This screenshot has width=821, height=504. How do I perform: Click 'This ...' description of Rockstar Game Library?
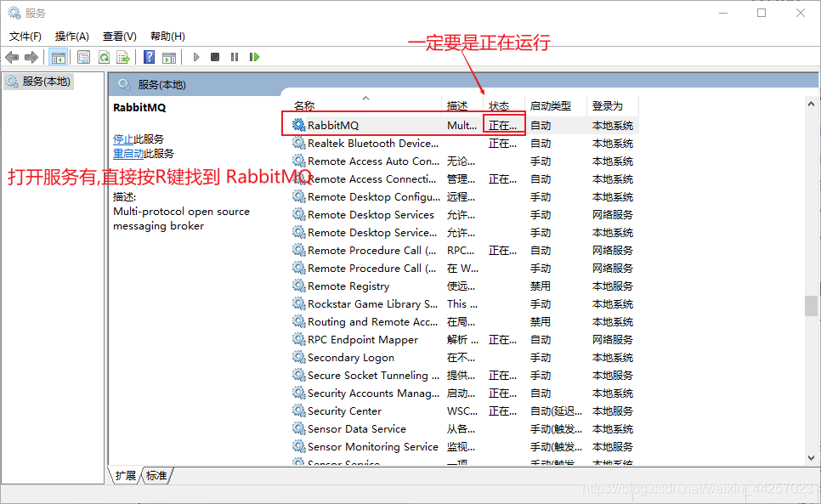tap(461, 303)
